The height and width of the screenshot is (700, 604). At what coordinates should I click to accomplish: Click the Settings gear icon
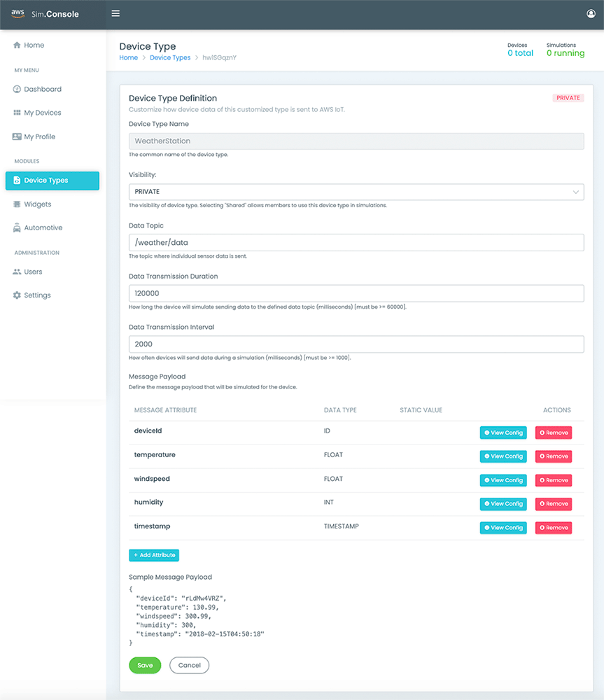[17, 295]
